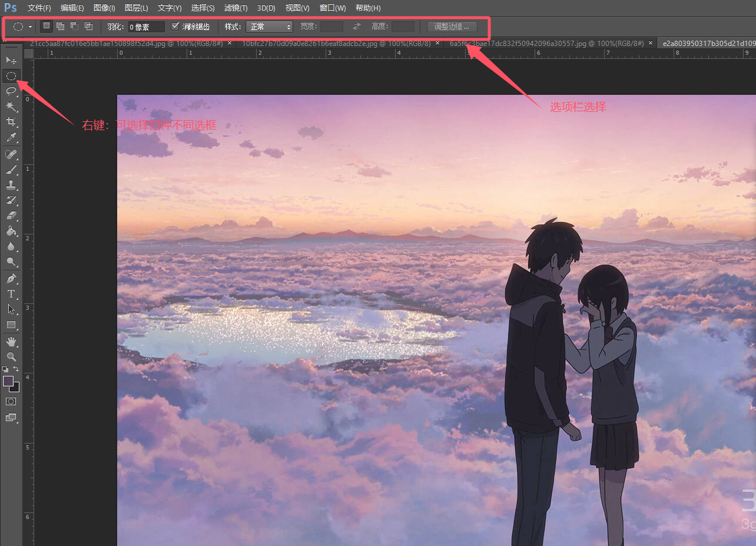Select the Eyedropper tool
The width and height of the screenshot is (756, 546).
tap(11, 137)
